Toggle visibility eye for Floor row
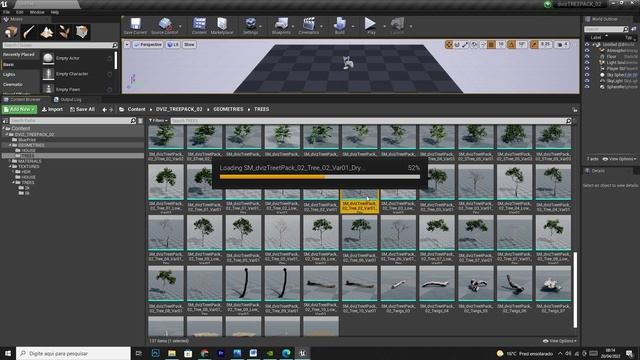 point(587,57)
